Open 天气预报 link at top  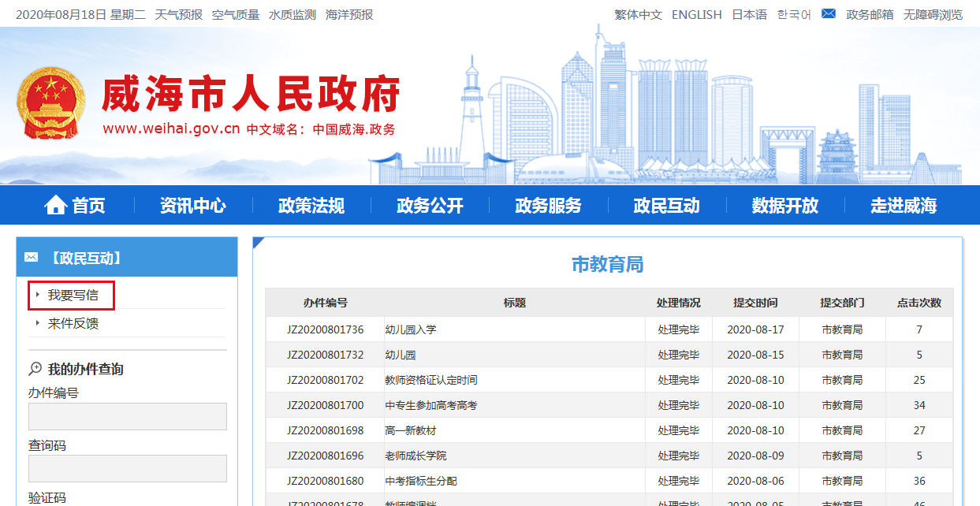(178, 14)
